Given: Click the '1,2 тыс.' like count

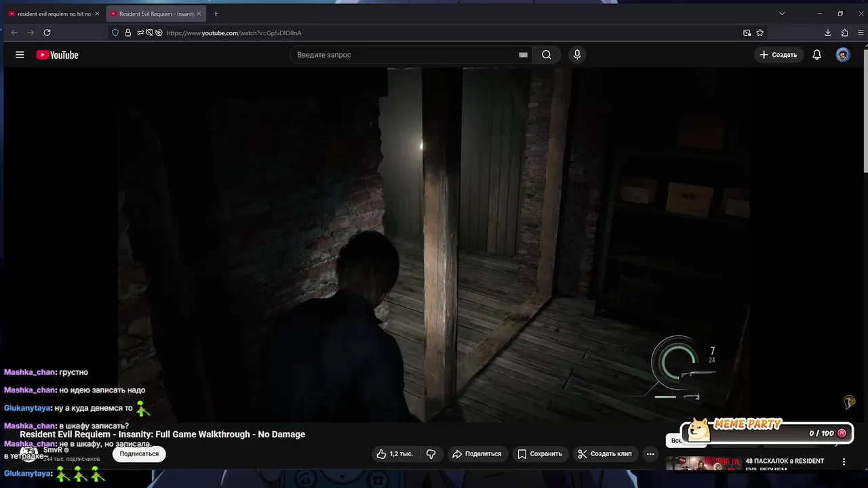Looking at the screenshot, I should click(x=401, y=454).
